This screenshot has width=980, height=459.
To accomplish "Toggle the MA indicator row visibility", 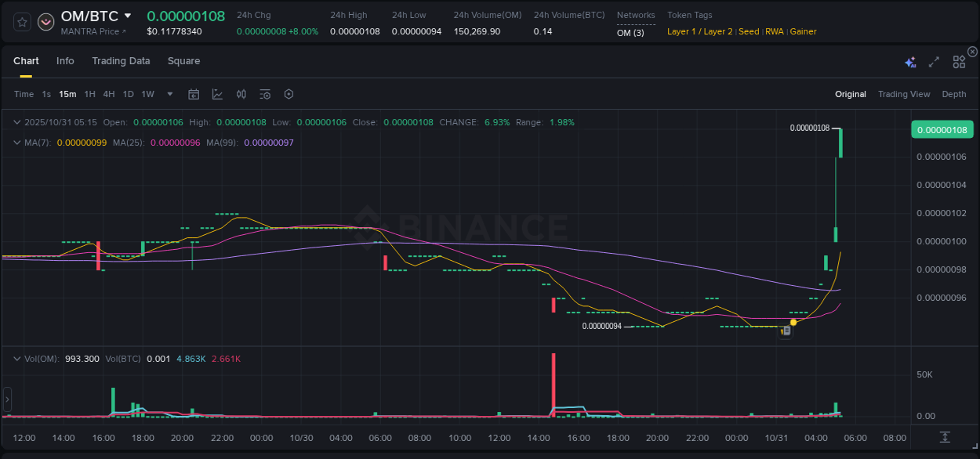I will pyautogui.click(x=16, y=143).
